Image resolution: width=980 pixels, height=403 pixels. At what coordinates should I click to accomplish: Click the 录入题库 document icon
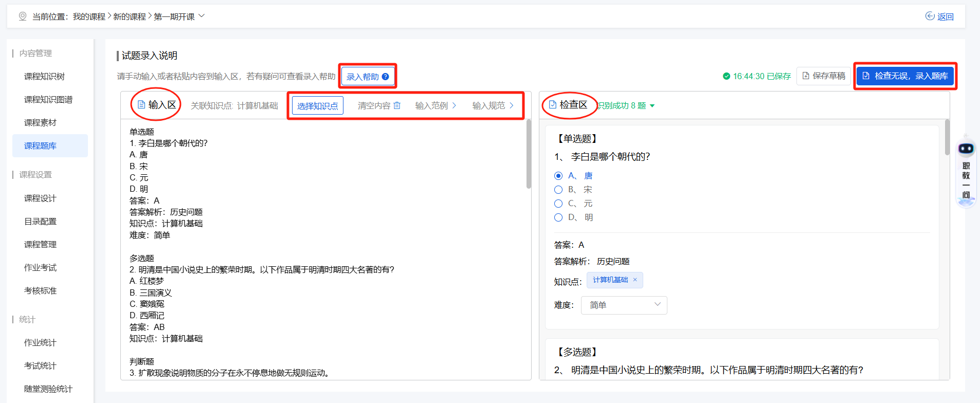coord(866,76)
